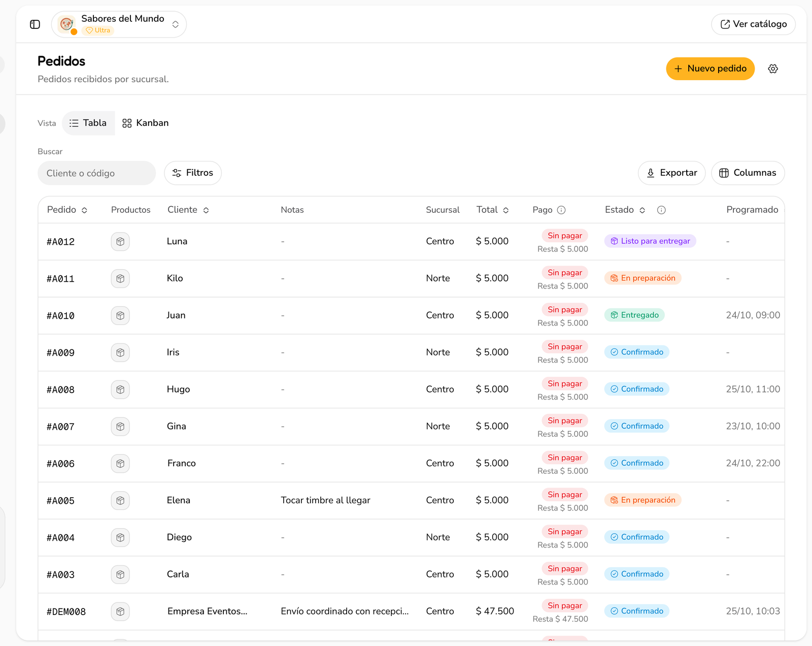Click total $ 47.500 for #DEM008
This screenshot has height=646, width=812.
(495, 611)
